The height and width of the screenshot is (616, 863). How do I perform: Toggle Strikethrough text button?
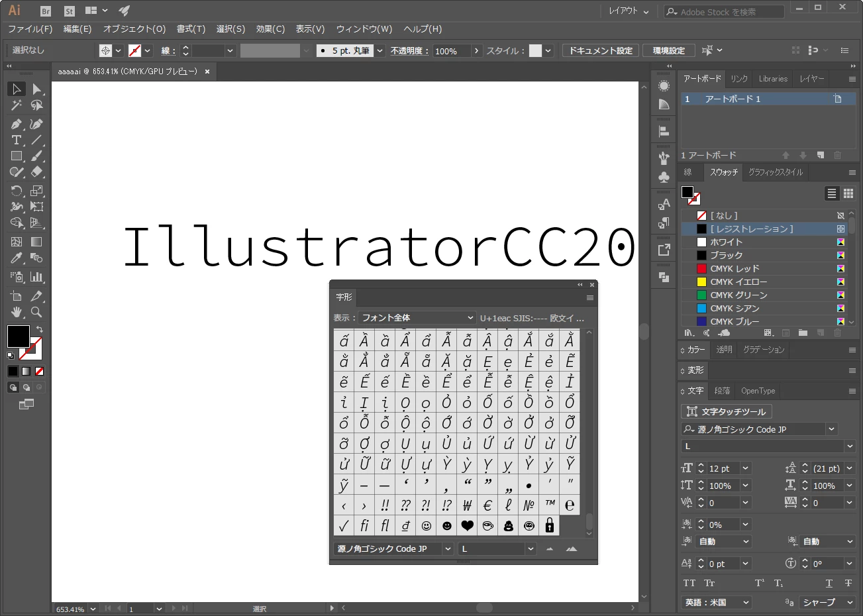[848, 583]
